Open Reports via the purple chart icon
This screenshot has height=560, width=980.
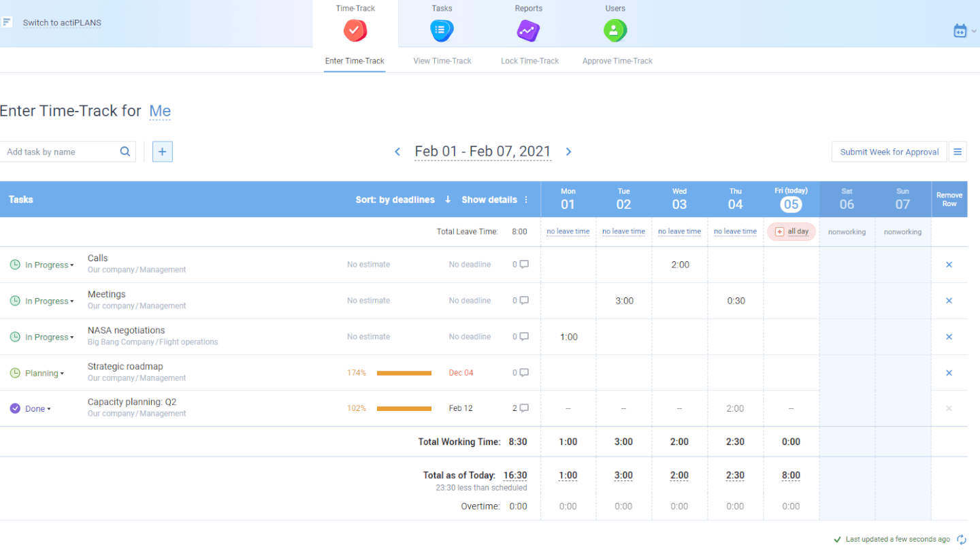[528, 30]
